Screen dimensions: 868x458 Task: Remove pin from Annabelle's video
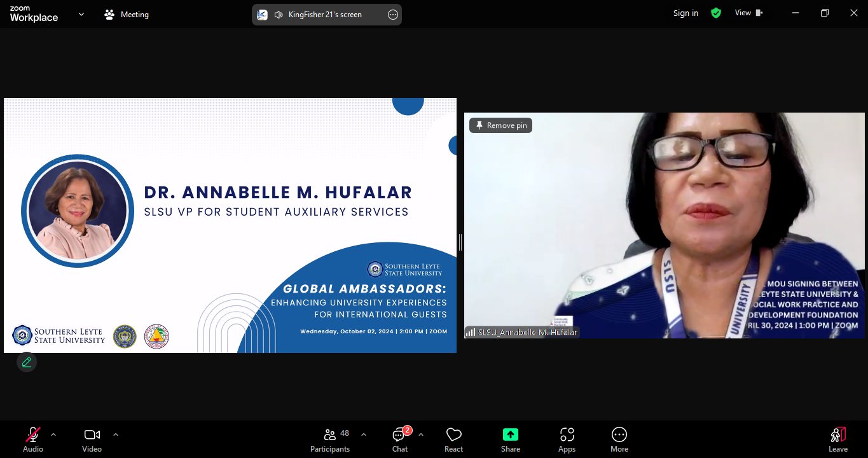501,125
